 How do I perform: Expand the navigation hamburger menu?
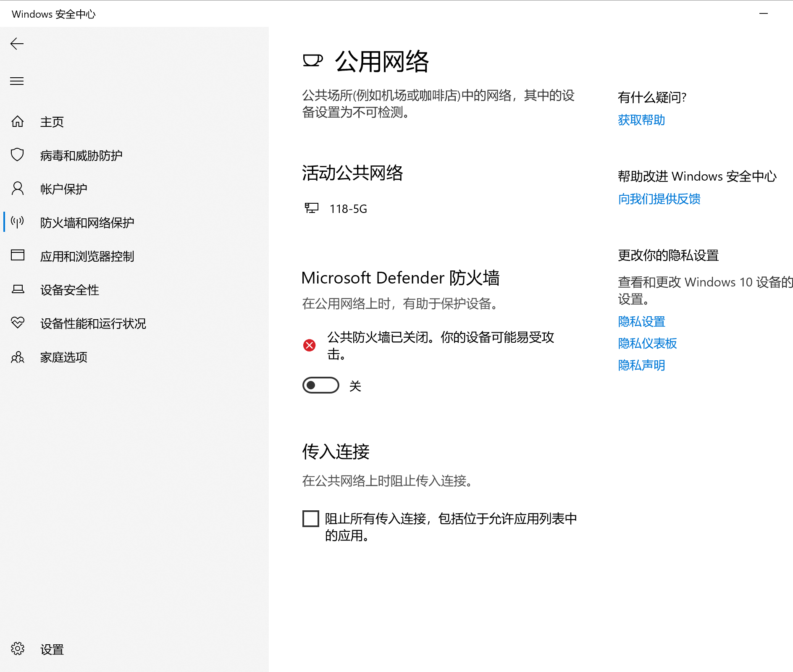point(17,81)
